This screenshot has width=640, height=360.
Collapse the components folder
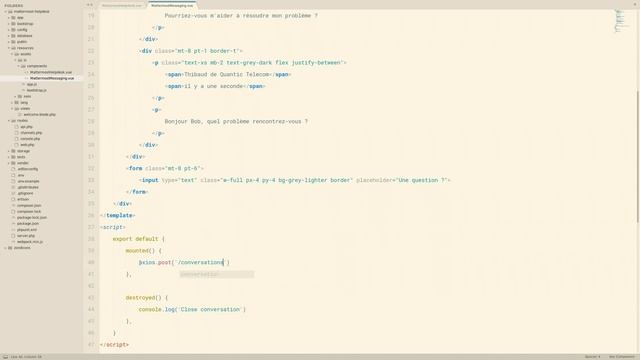(19, 66)
